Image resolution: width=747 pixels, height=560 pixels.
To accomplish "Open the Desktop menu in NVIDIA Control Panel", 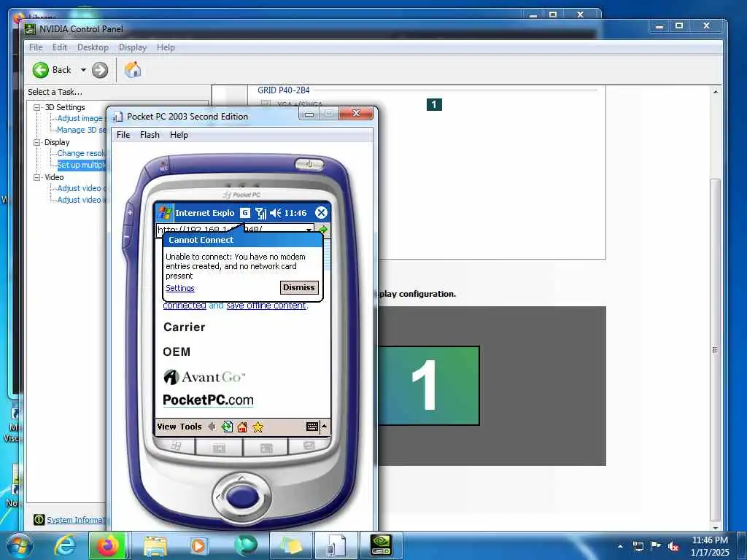I will click(93, 47).
